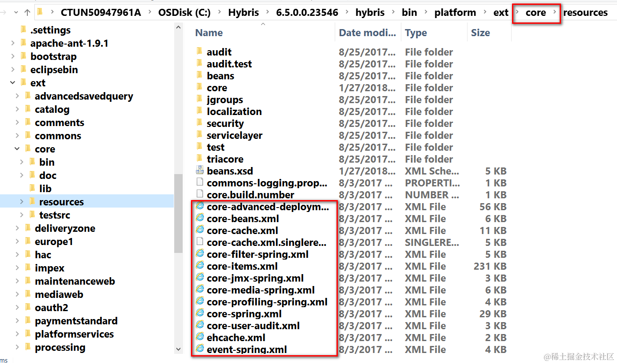
Task: Go to platform in address breadcrumb
Action: click(455, 12)
